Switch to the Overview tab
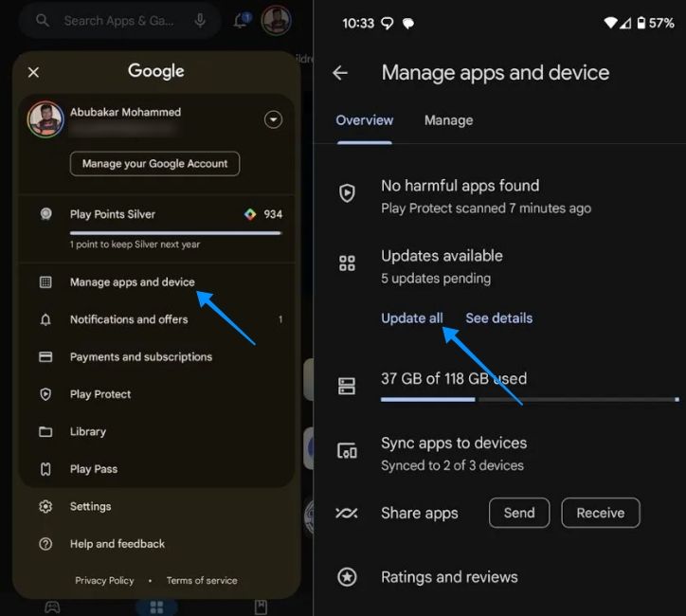 pyautogui.click(x=365, y=120)
